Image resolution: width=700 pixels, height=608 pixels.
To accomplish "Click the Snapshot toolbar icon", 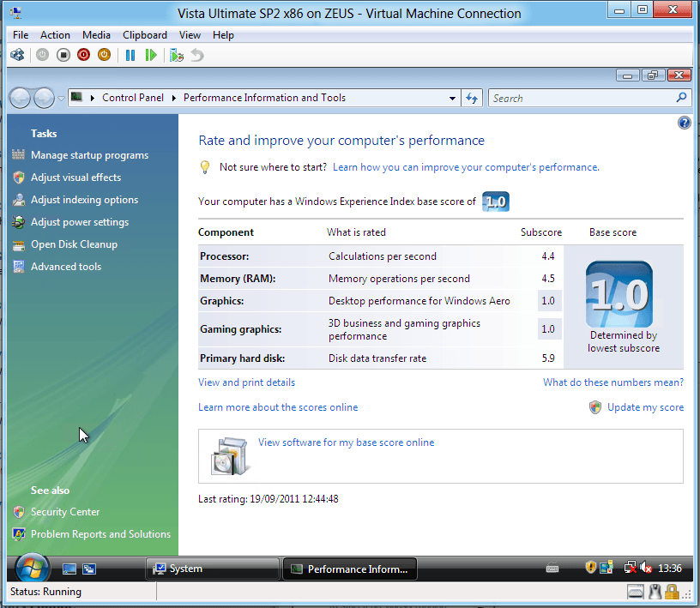I will pos(177,55).
